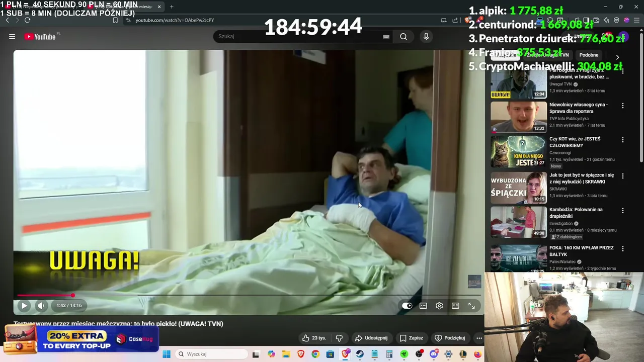
Task: Like the video with 23 tys. button
Action: [x=314, y=338]
